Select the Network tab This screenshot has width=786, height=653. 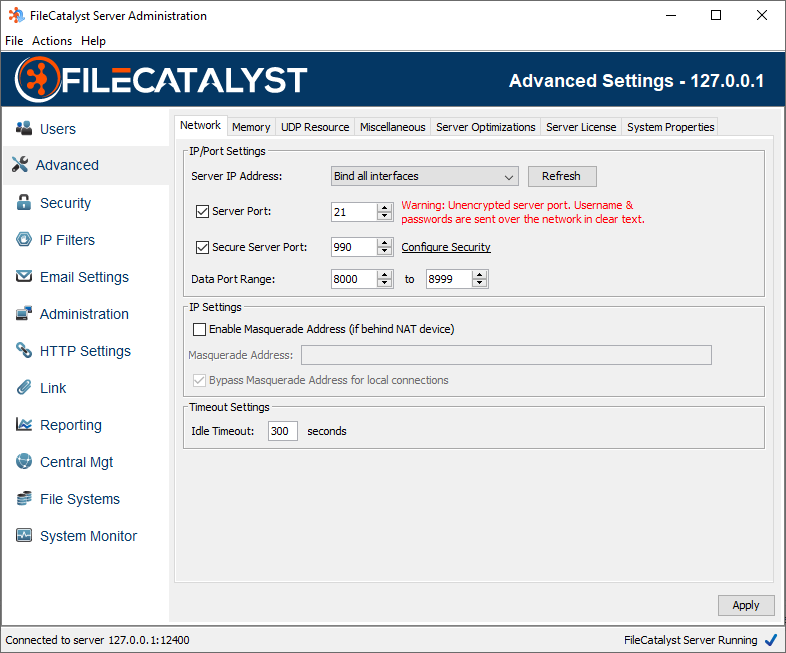pos(201,125)
